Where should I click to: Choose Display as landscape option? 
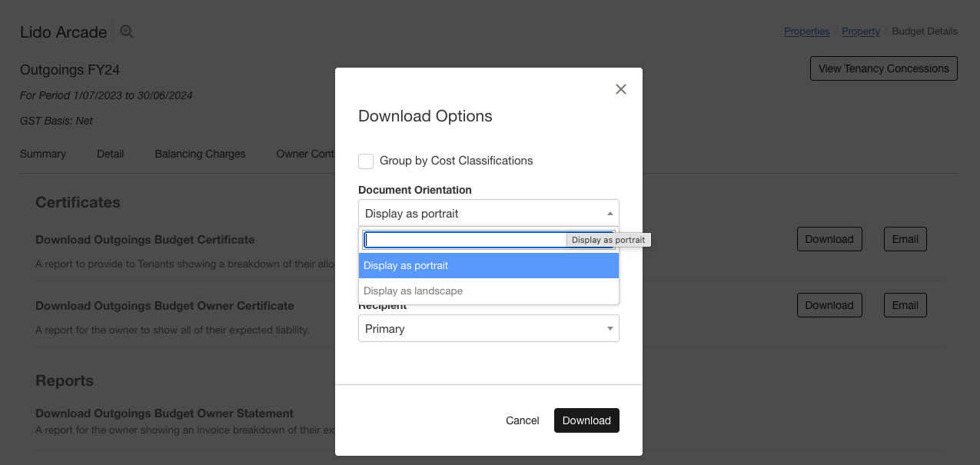coord(488,291)
